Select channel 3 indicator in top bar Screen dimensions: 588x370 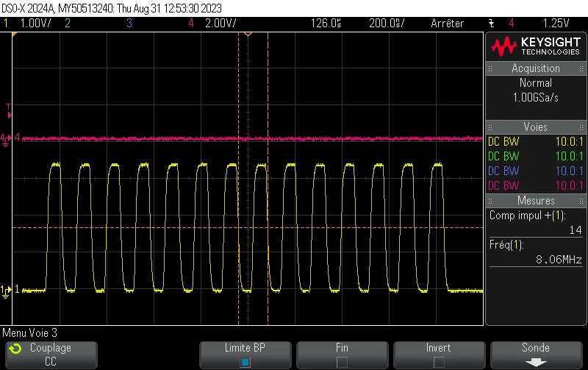pyautogui.click(x=129, y=24)
